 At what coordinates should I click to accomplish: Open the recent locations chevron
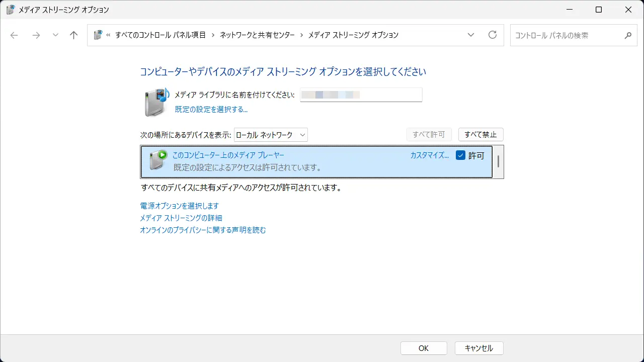(55, 35)
